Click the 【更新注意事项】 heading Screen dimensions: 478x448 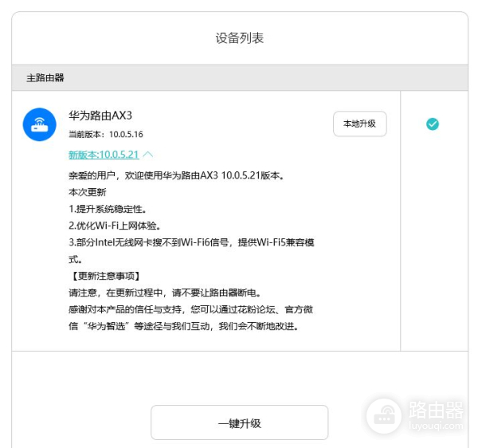pos(106,276)
